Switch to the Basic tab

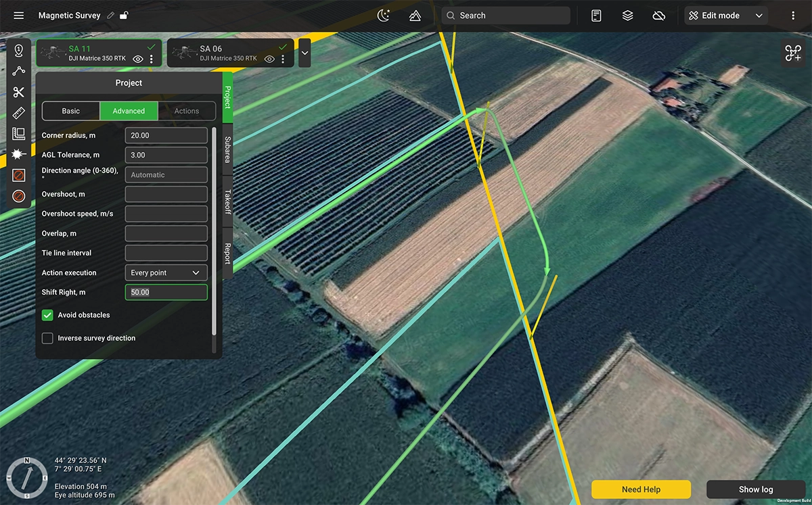click(71, 111)
